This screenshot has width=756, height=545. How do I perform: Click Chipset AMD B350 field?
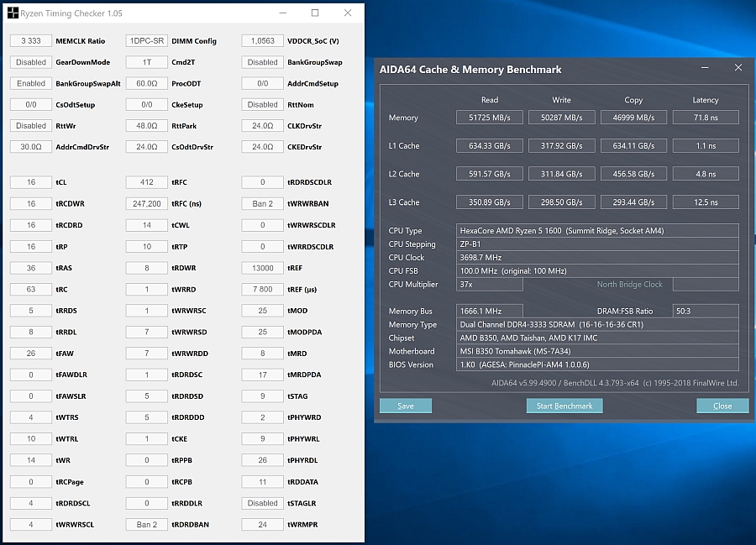point(597,338)
